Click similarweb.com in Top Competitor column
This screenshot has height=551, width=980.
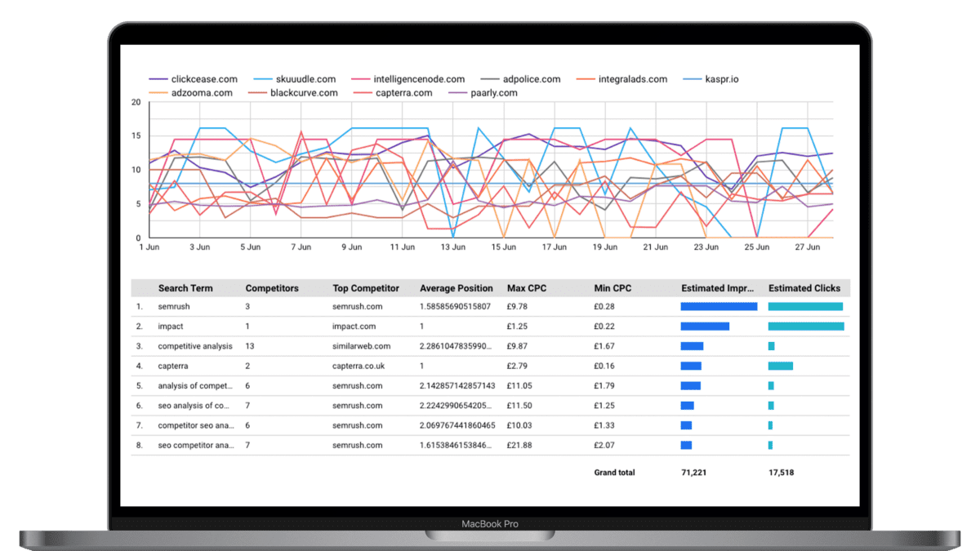pyautogui.click(x=361, y=346)
